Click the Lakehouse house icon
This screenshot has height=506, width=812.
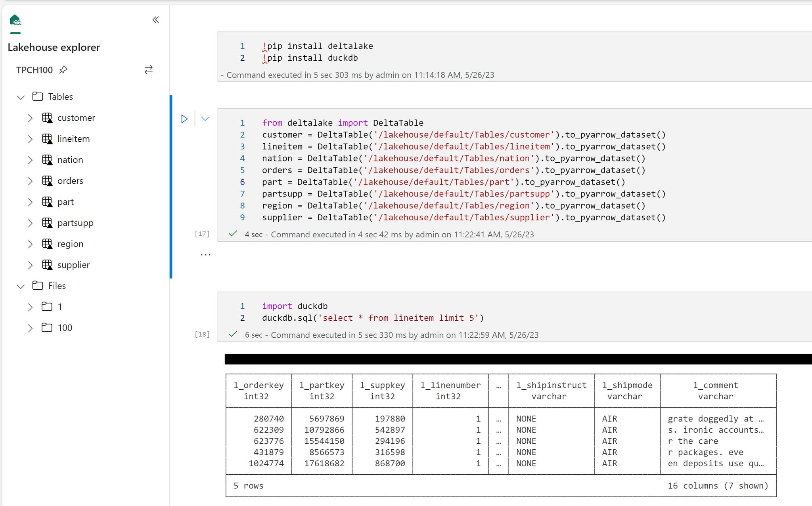pos(15,20)
